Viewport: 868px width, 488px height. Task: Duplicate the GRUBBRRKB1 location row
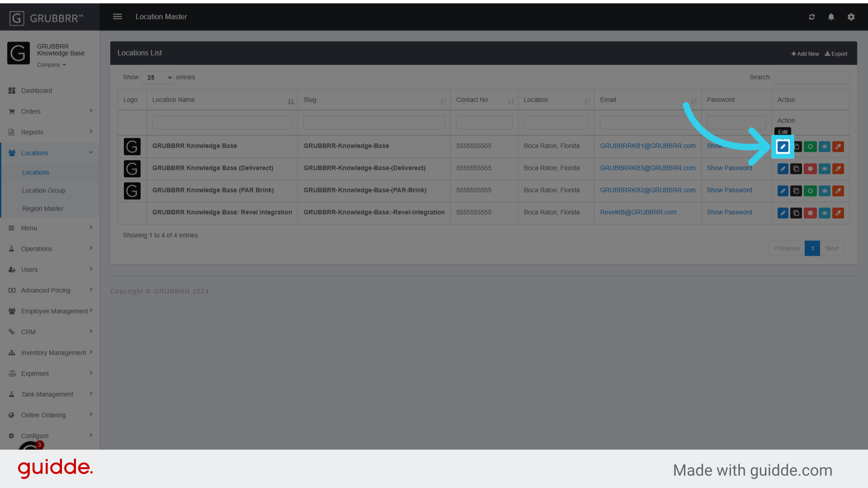pos(796,146)
